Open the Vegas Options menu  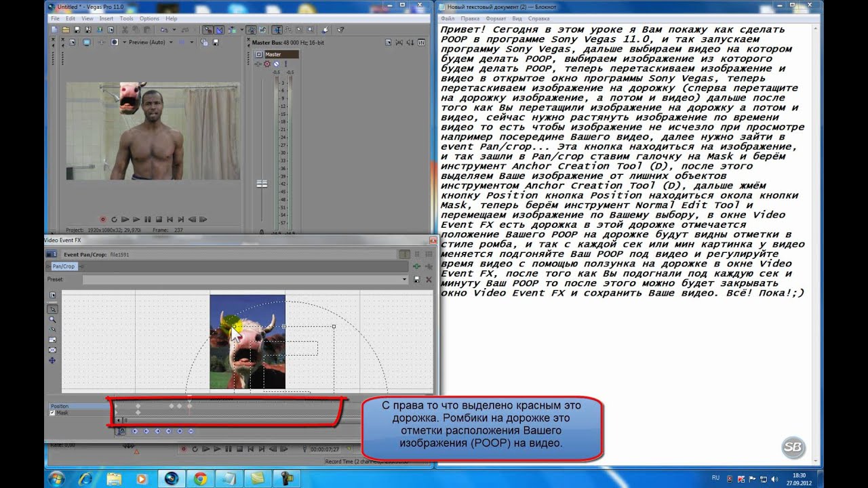coord(149,18)
